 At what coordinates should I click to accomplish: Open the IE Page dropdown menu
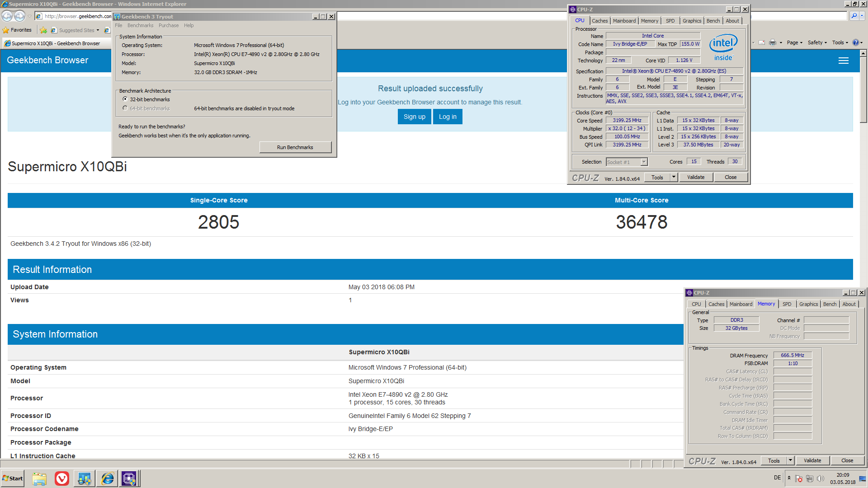click(x=794, y=42)
